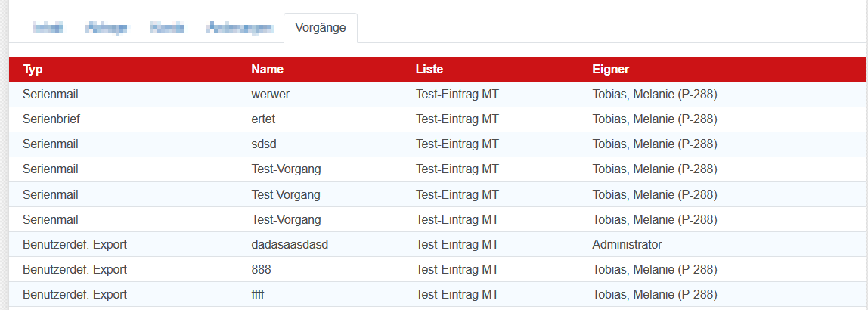Image resolution: width=868 pixels, height=310 pixels.
Task: Select the entry named werwer
Action: pos(271,95)
